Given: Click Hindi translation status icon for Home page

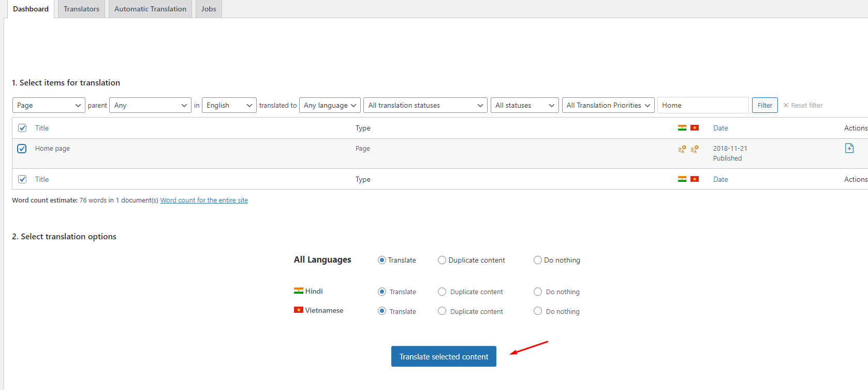Looking at the screenshot, I should click(682, 149).
